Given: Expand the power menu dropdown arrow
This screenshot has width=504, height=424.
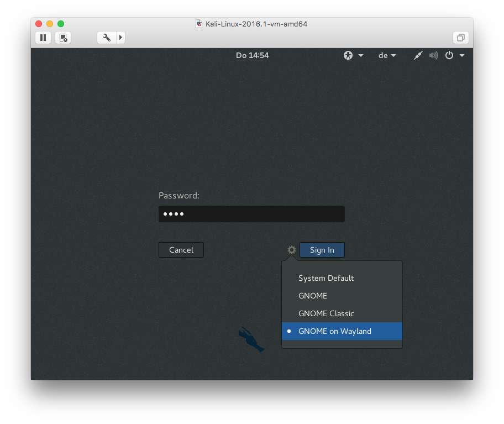Looking at the screenshot, I should point(462,56).
